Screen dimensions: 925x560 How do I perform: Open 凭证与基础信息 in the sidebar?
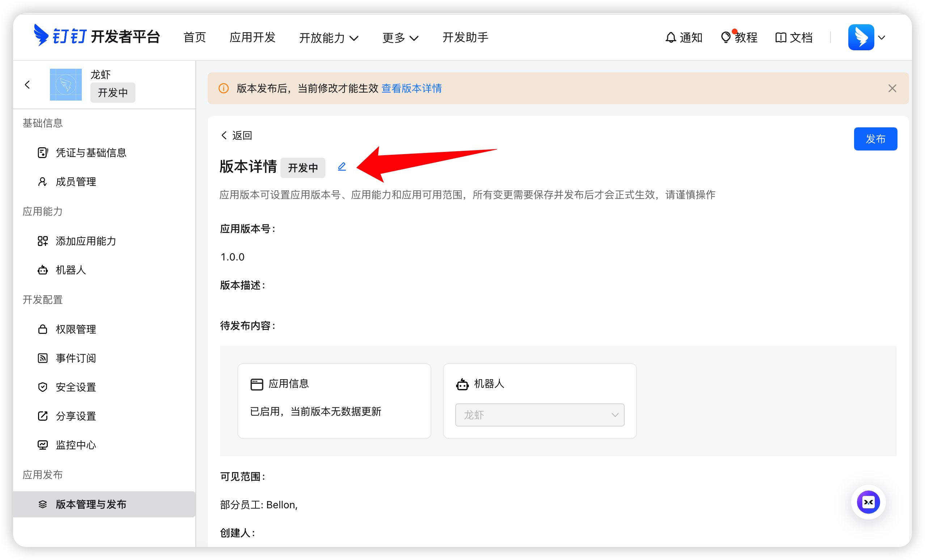pos(91,152)
